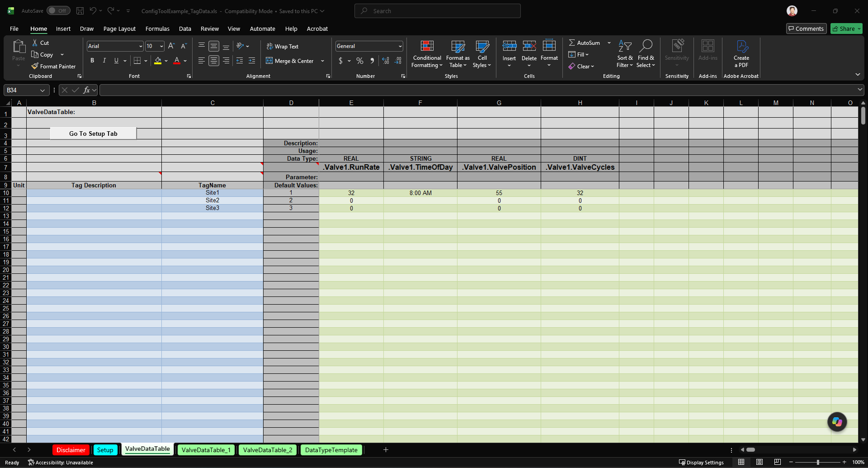868x468 pixels.
Task: Toggle Wrap Text
Action: point(283,46)
